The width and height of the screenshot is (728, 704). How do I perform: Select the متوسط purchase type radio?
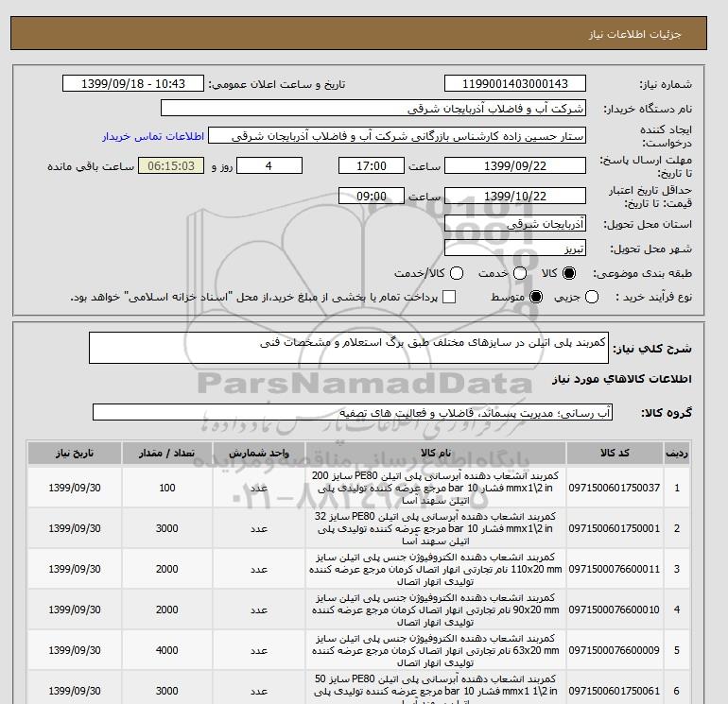point(536,297)
